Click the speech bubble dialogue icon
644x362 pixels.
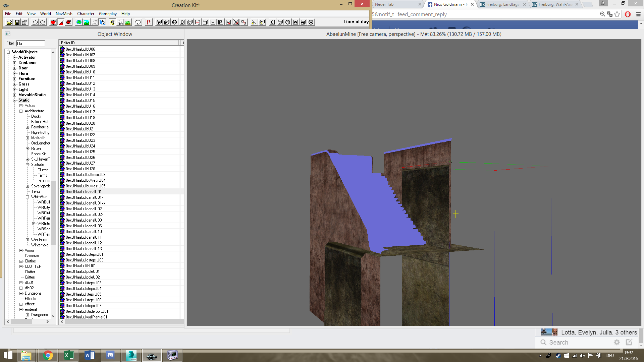pyautogui.click(x=138, y=22)
